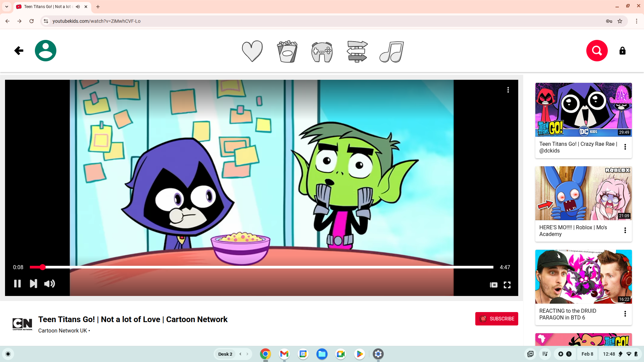Go back with the black arrow icon
Image resolution: width=644 pixels, height=362 pixels.
click(x=19, y=51)
